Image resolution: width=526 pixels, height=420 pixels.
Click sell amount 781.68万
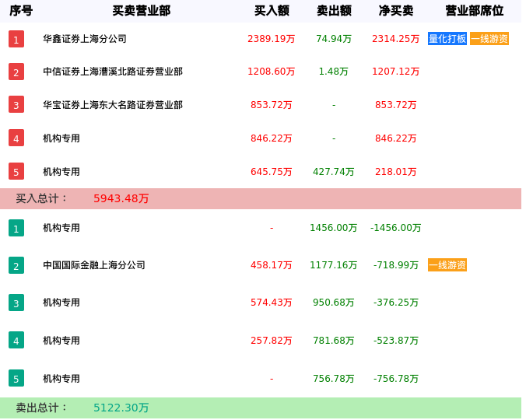(x=334, y=341)
